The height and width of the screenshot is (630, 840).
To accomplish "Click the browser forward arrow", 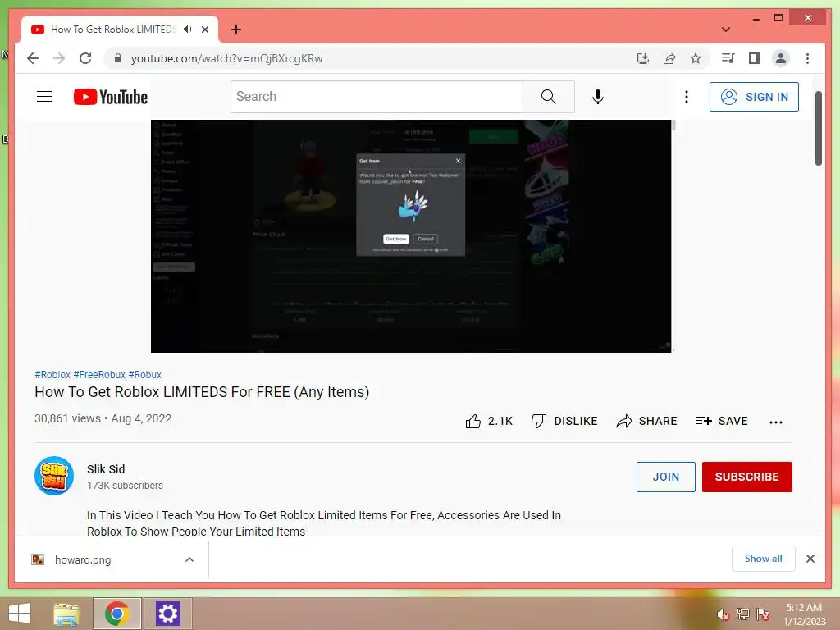I will tap(59, 58).
